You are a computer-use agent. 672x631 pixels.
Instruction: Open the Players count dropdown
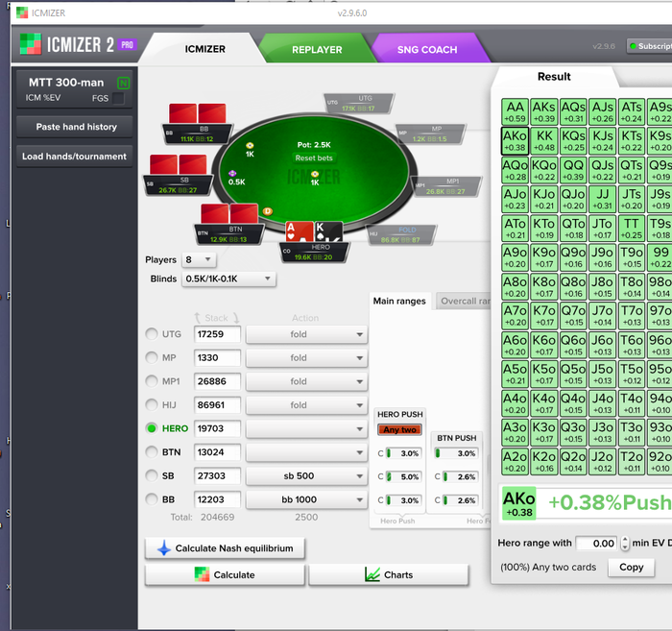coord(199,259)
